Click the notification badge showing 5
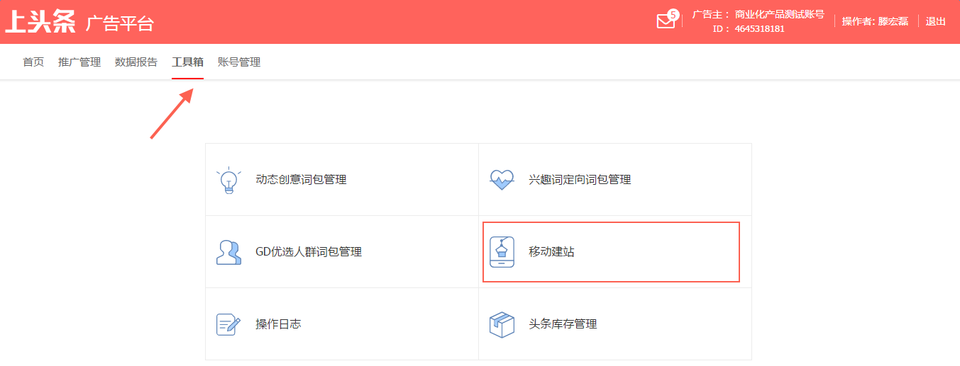960x366 pixels. (x=673, y=14)
